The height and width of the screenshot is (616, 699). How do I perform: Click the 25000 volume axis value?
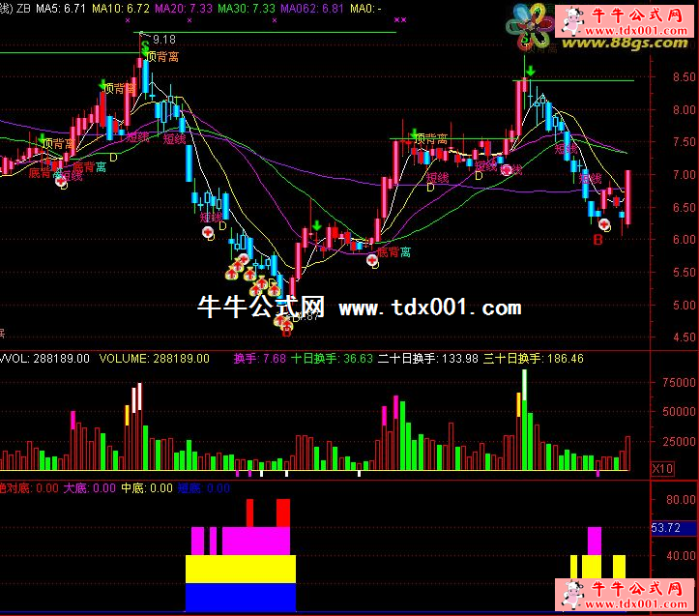click(679, 441)
